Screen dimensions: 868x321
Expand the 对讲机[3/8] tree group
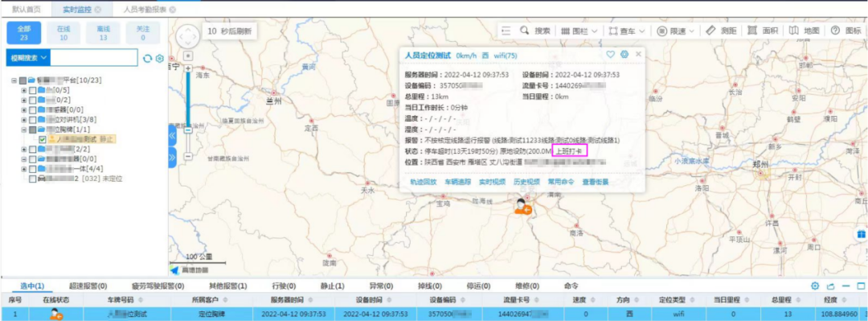coord(24,119)
